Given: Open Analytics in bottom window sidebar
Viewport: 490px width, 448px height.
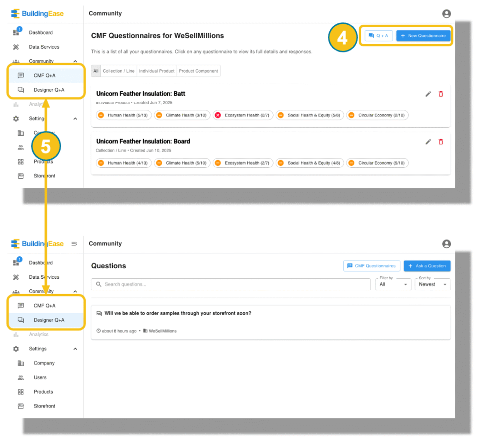Looking at the screenshot, I should [x=38, y=334].
